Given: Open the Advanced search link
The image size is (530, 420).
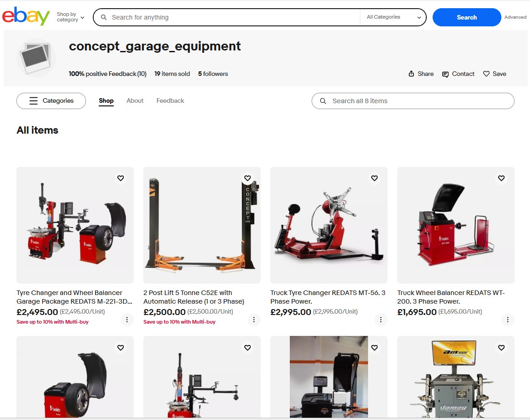Looking at the screenshot, I should 515,17.
